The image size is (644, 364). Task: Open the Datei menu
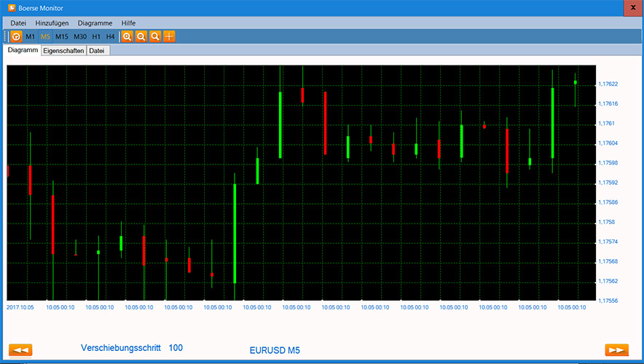18,23
